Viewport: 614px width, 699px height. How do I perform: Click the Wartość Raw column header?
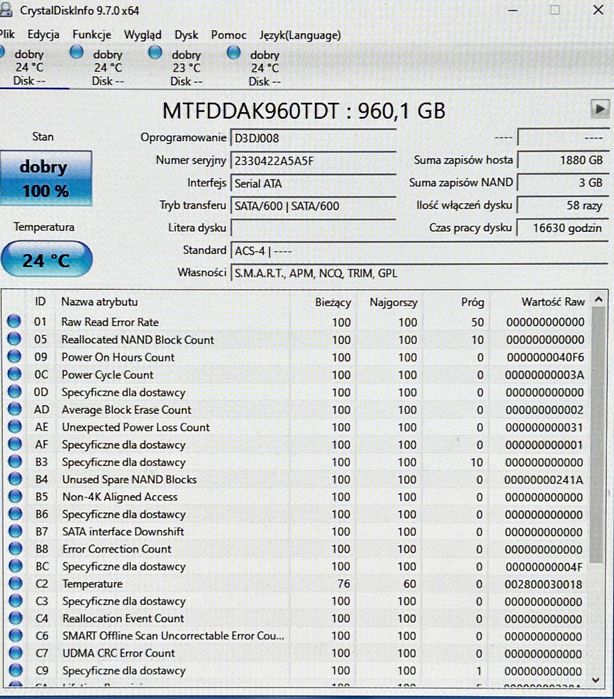pyautogui.click(x=553, y=302)
